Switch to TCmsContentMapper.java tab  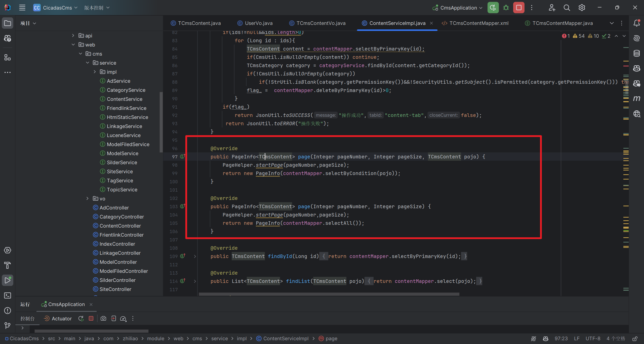pyautogui.click(x=559, y=23)
